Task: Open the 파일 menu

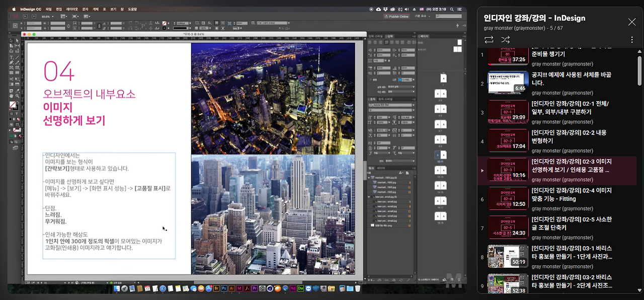Action: (48, 9)
